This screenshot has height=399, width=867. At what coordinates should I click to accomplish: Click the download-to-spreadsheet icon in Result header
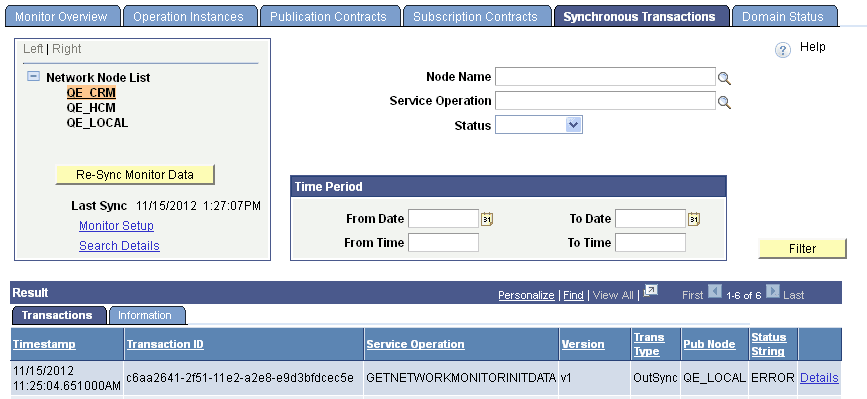(651, 291)
